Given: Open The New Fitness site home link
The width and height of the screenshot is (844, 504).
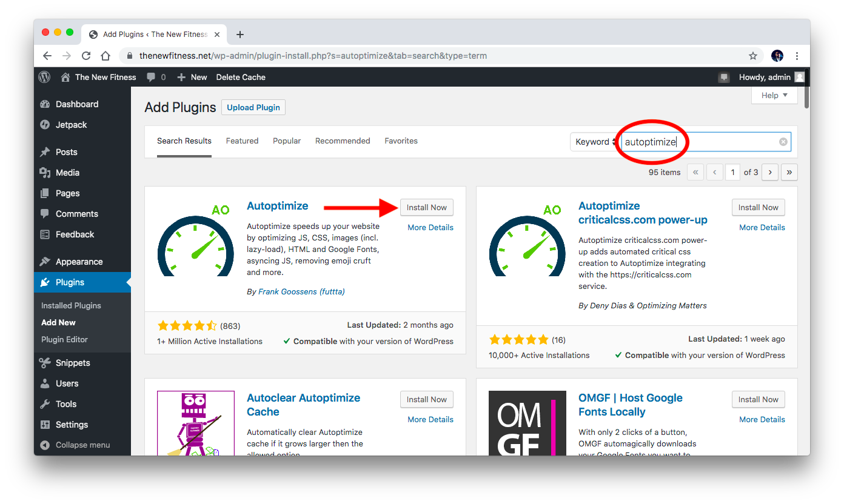Looking at the screenshot, I should (x=98, y=77).
